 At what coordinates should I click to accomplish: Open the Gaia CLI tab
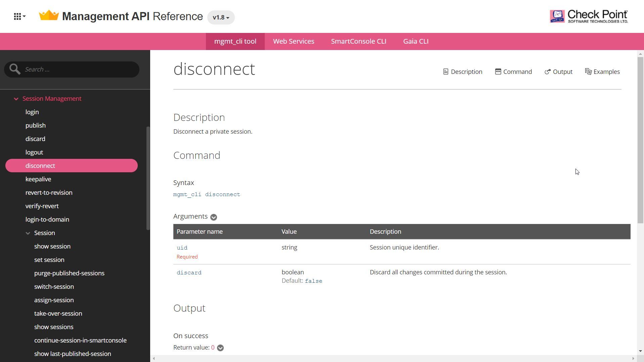[x=416, y=41]
